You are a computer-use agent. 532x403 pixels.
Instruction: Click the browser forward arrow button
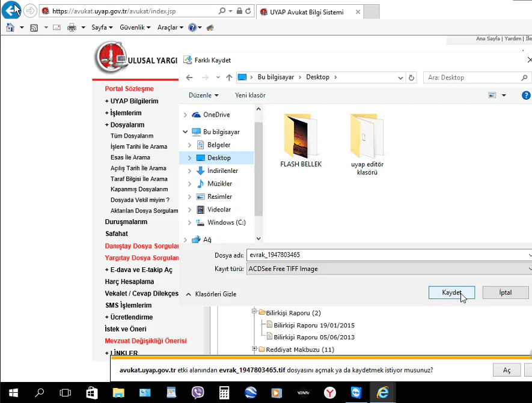point(30,11)
